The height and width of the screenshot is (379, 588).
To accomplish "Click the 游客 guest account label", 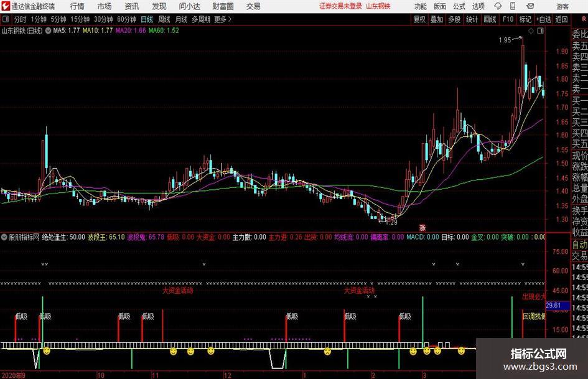I will point(562,6).
